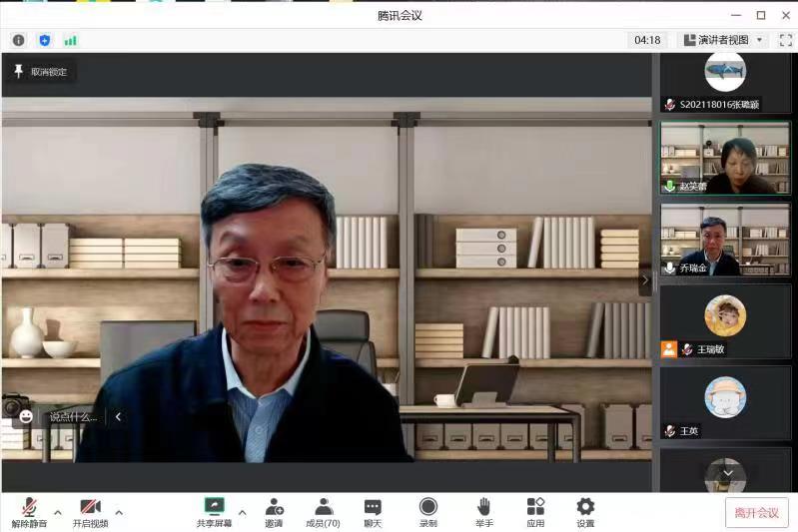
Task: Open the Invite (邀请) icon
Action: (x=274, y=512)
